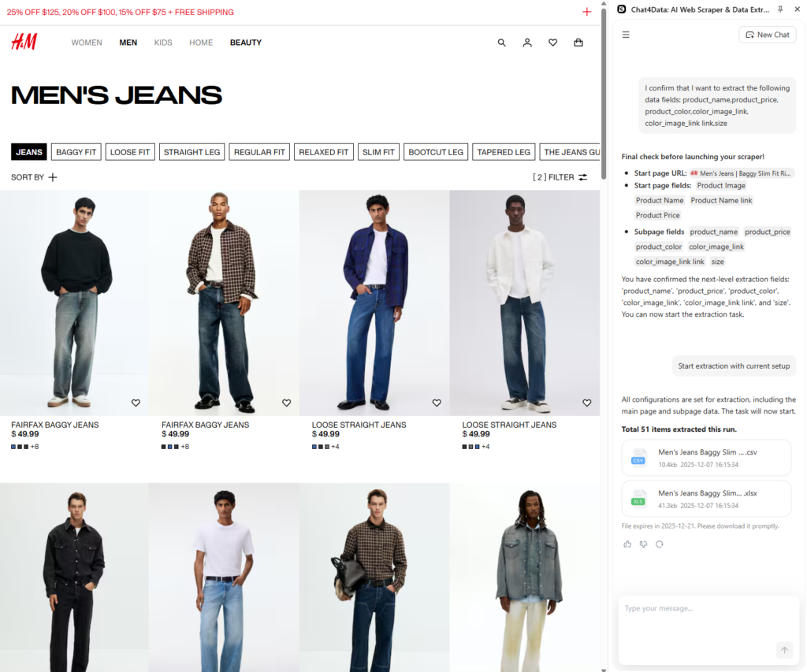The height and width of the screenshot is (672, 807).
Task: Open the shopping bag icon
Action: [x=578, y=43]
